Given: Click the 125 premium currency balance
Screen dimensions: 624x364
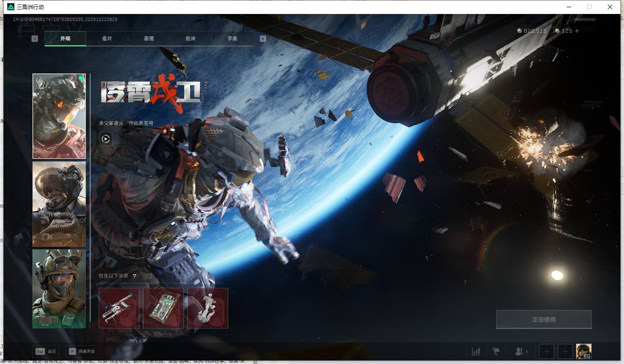Looking at the screenshot, I should tap(563, 31).
